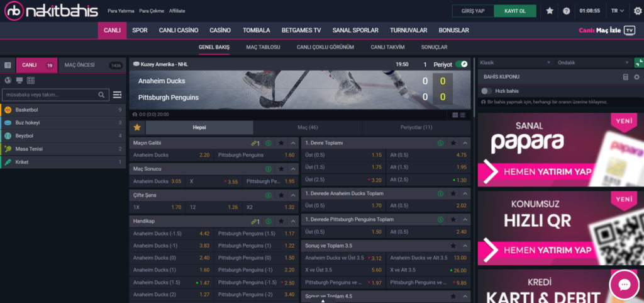Open the SPOR main menu
This screenshot has width=644, height=303.
pyautogui.click(x=140, y=30)
